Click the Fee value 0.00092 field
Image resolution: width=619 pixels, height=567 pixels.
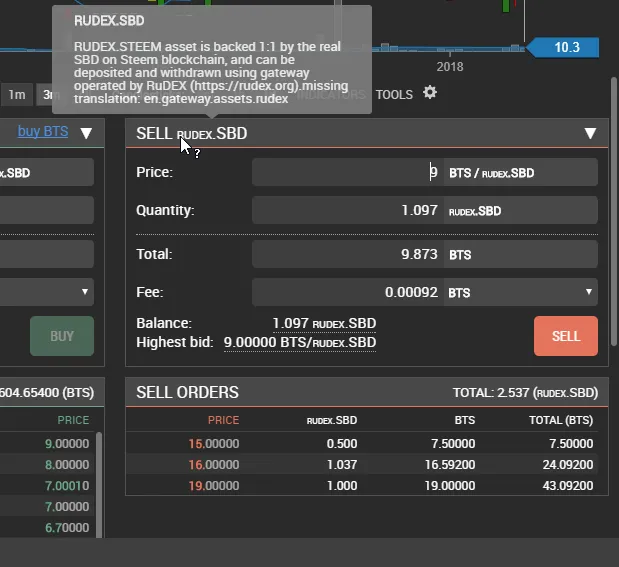coord(347,293)
